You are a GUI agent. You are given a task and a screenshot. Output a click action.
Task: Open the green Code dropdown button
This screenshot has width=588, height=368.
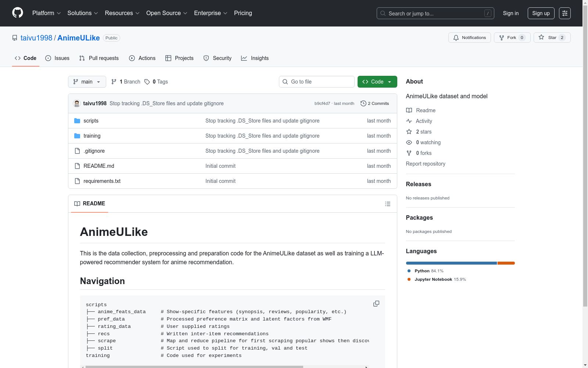click(x=377, y=82)
